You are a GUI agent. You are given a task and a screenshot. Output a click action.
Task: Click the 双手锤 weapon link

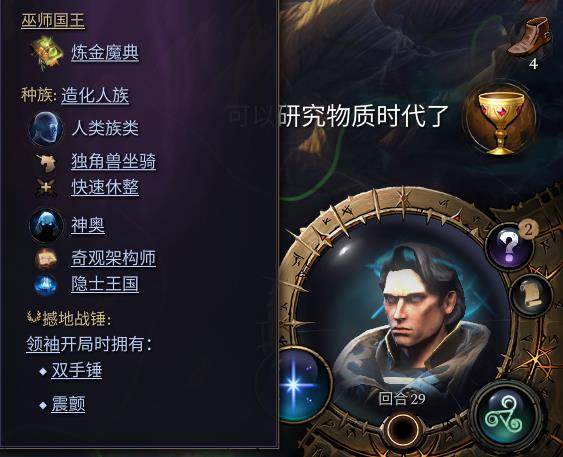pyautogui.click(x=77, y=370)
